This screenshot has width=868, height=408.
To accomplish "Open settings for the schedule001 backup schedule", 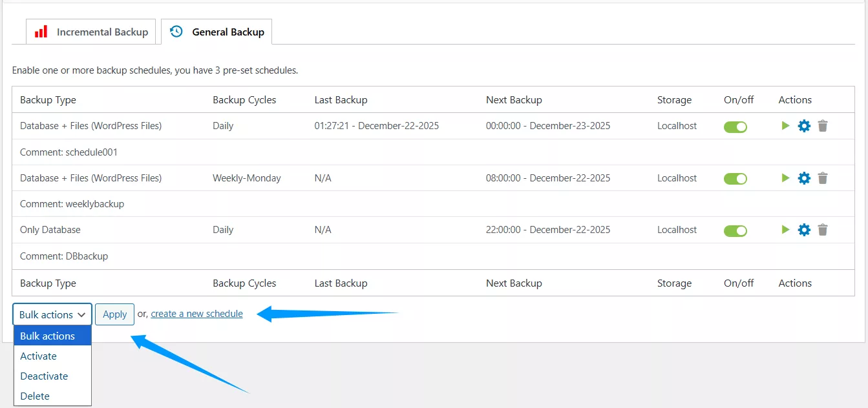I will click(x=803, y=126).
